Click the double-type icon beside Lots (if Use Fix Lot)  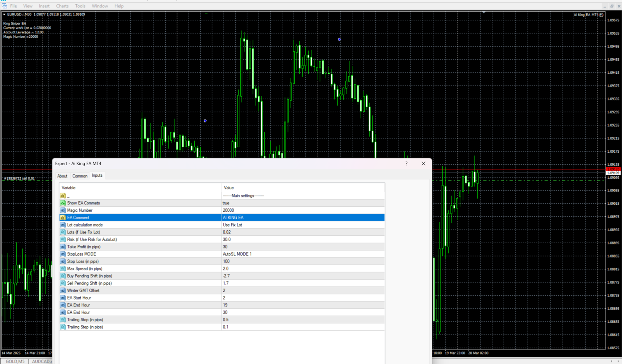(63, 232)
